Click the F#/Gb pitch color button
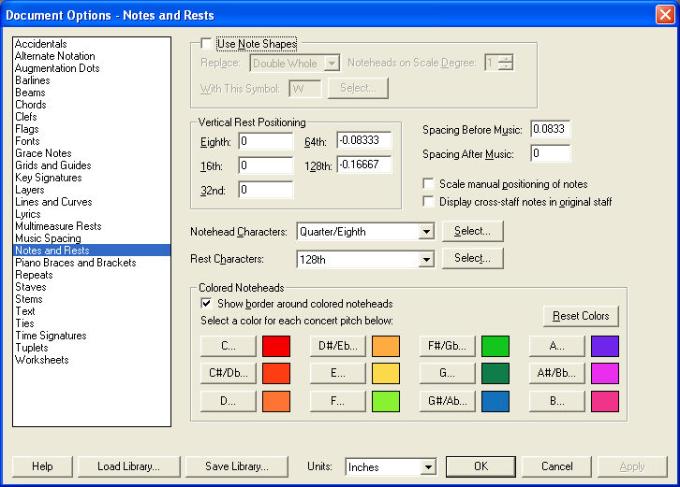The image size is (680, 487). pos(447,346)
